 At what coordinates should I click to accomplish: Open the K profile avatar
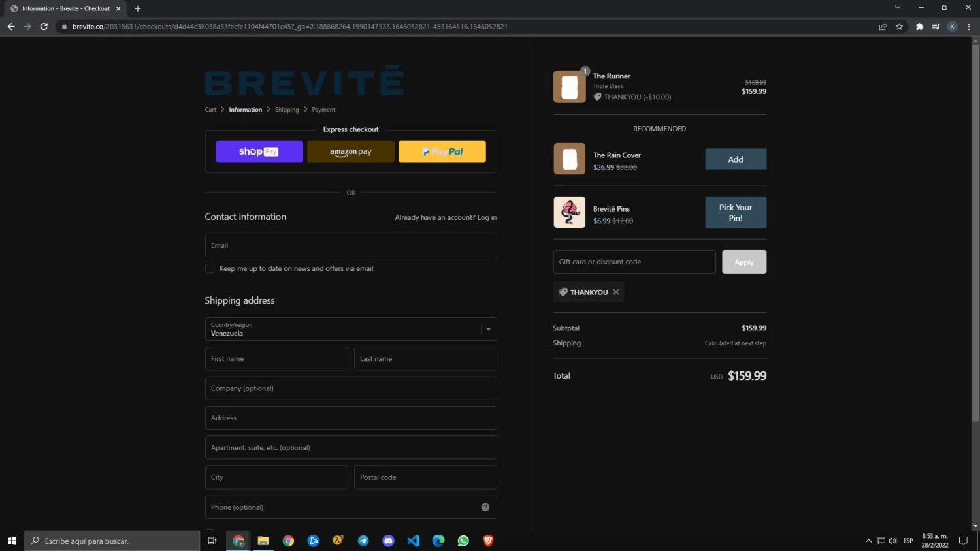tap(952, 27)
